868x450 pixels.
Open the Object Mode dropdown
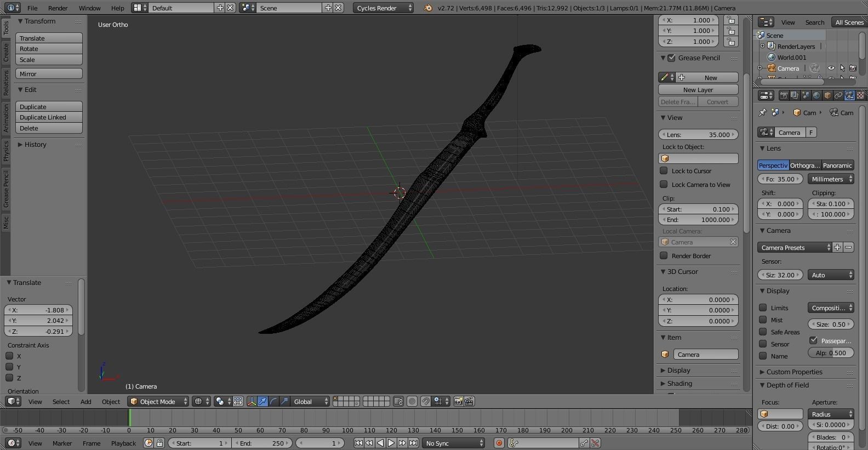click(158, 401)
